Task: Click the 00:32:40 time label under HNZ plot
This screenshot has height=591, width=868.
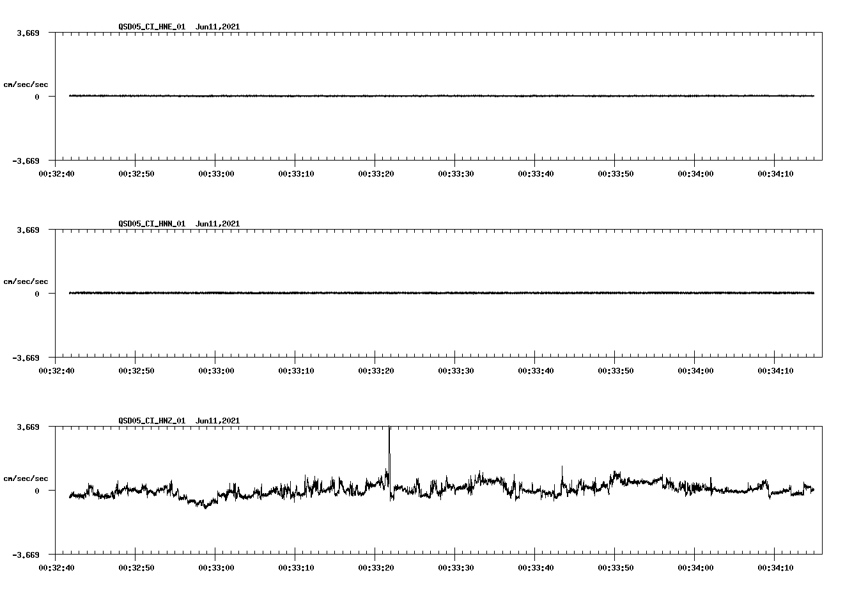Action: (x=56, y=567)
